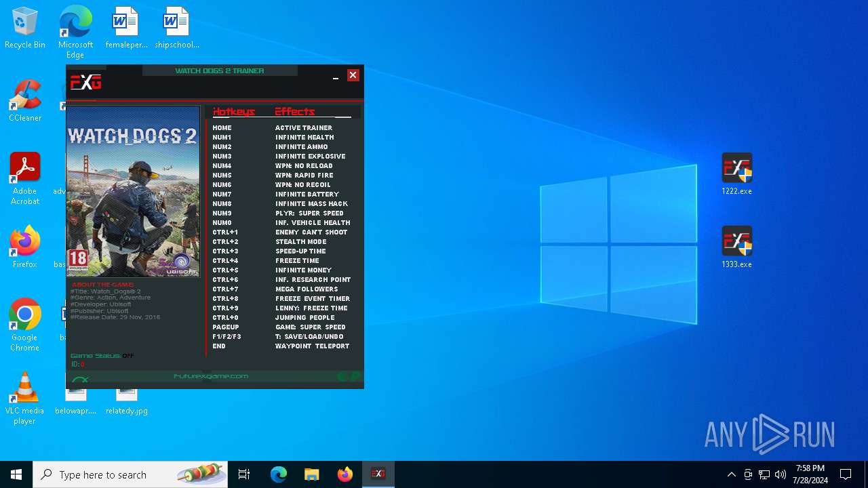Image resolution: width=868 pixels, height=488 pixels.
Task: Click the Futurexgame.com link in the trainer footer
Action: pyautogui.click(x=211, y=376)
